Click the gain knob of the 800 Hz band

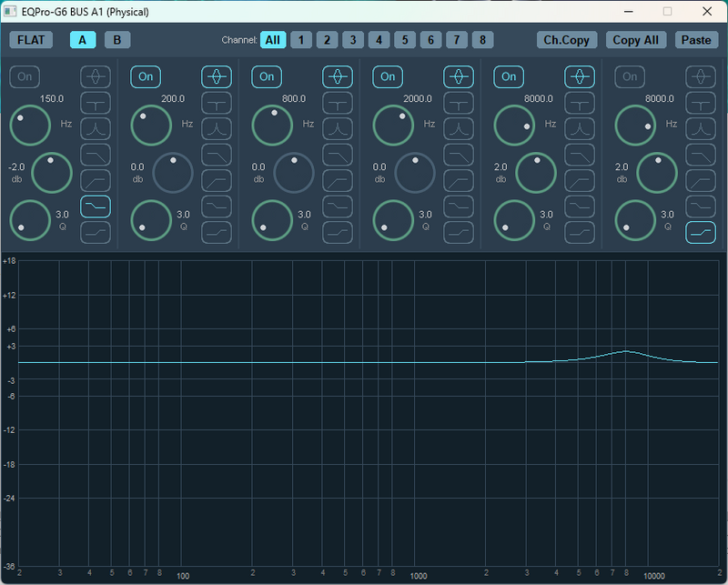point(294,173)
